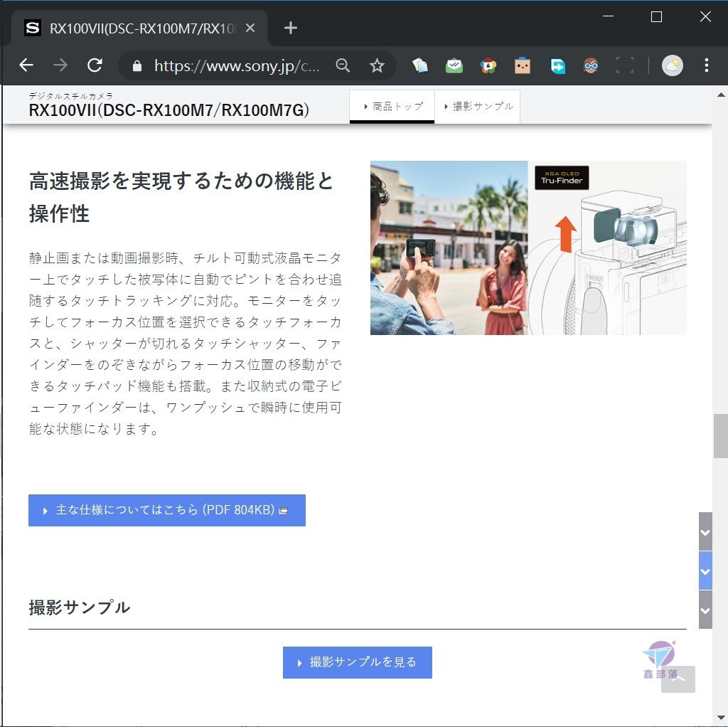Bookmark this page with the star
Viewport: 728px width, 727px height.
377,65
